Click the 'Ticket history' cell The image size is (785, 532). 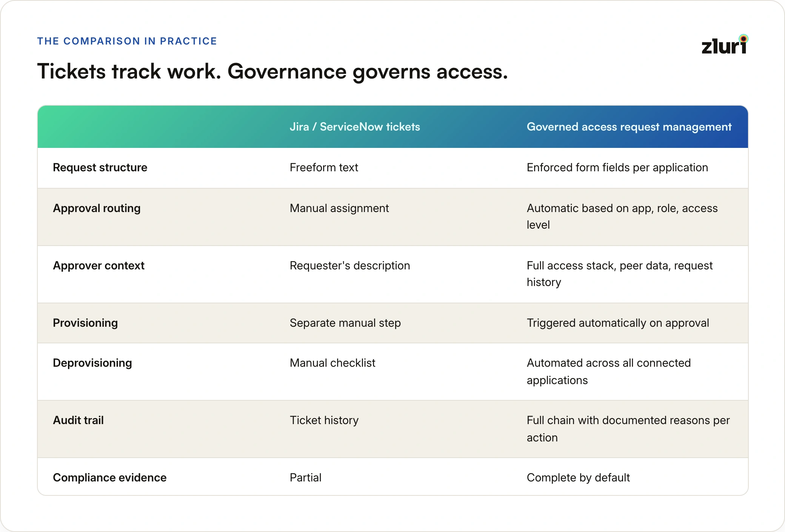point(324,420)
